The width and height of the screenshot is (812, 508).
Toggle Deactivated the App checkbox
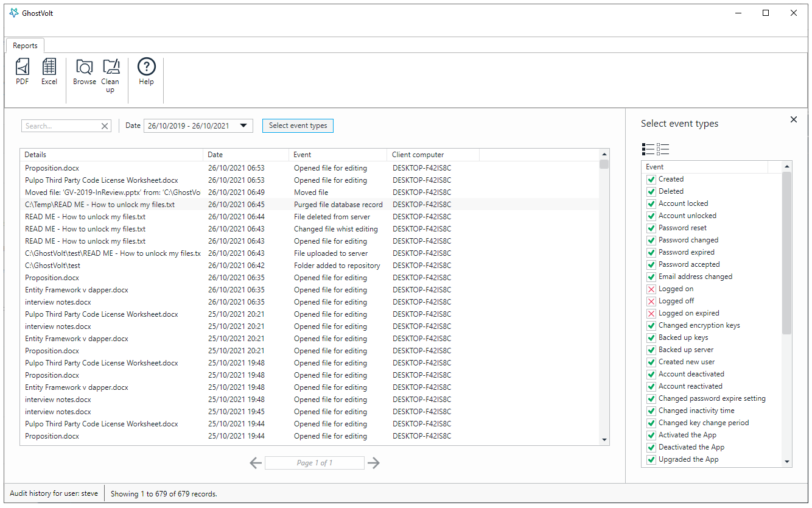click(x=651, y=447)
